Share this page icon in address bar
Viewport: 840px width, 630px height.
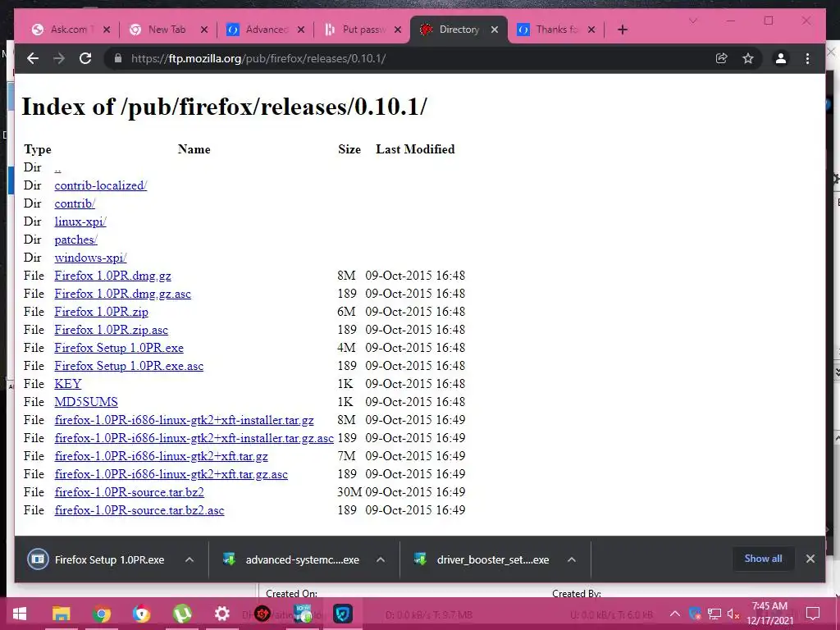(722, 58)
